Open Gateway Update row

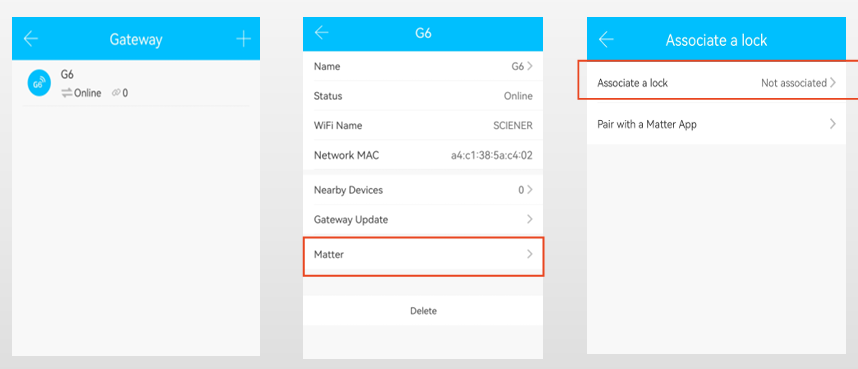tap(423, 220)
